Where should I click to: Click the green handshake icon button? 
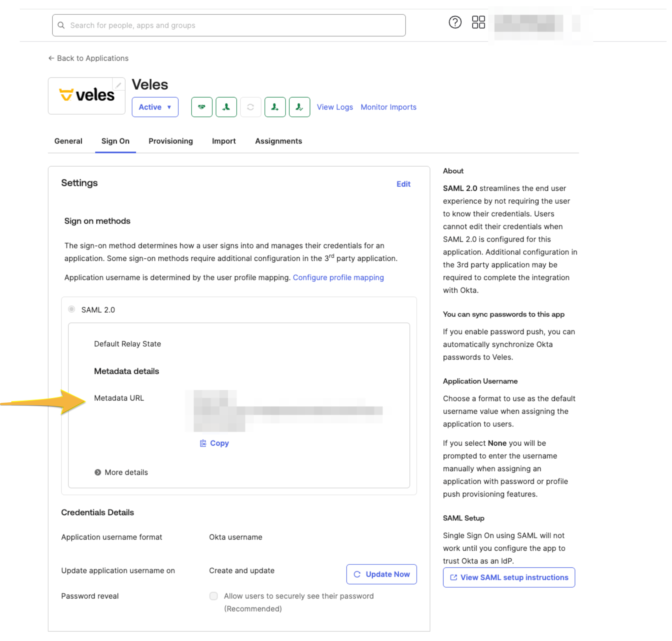pos(202,107)
